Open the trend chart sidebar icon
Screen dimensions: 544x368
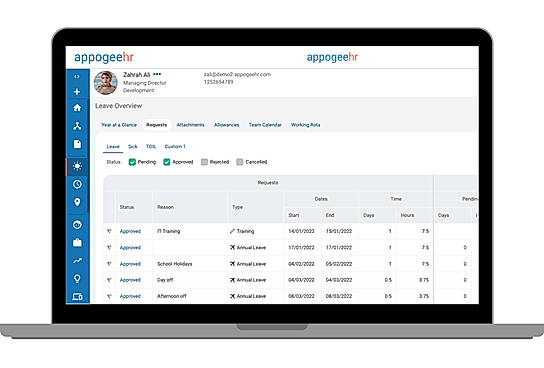tap(77, 260)
